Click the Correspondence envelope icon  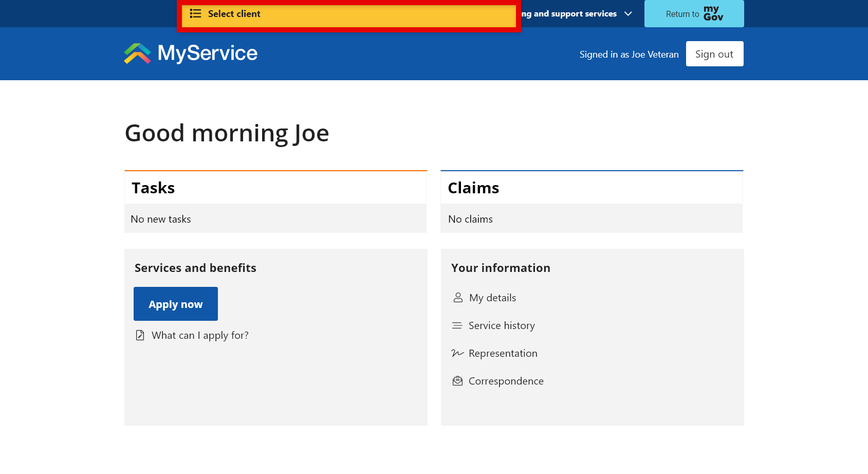[457, 381]
